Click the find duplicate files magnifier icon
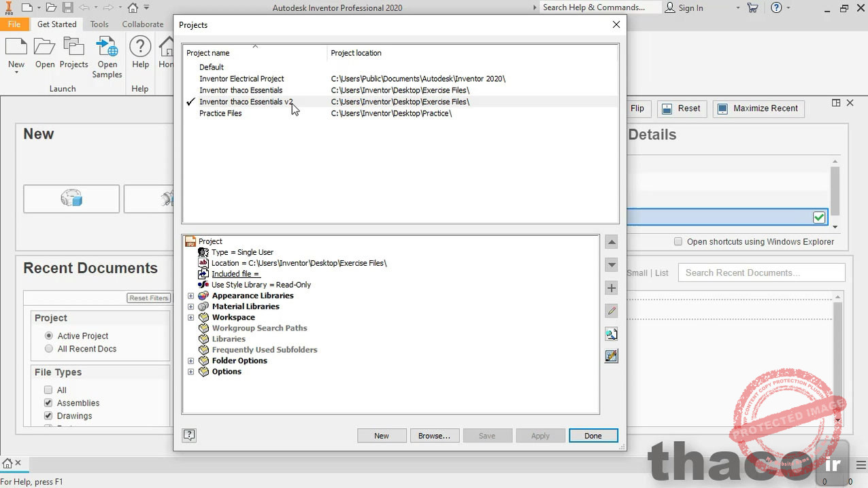The height and width of the screenshot is (488, 868). 612,334
